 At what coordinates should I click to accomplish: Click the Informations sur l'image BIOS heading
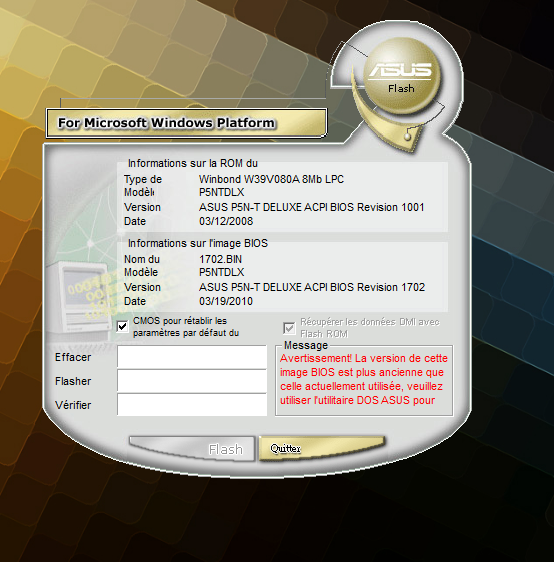coord(198,243)
